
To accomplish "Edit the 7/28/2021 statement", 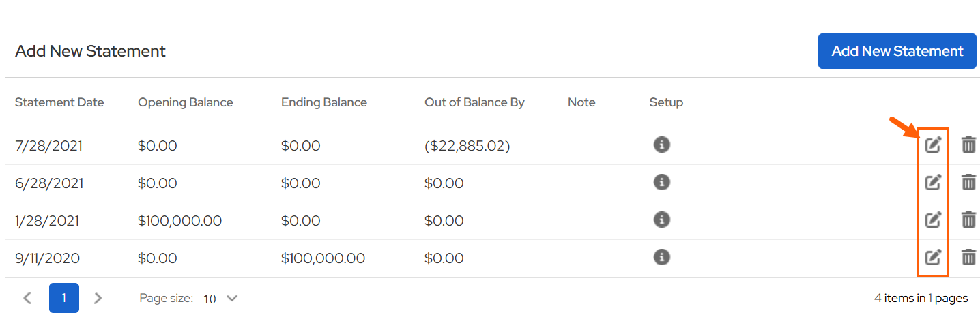I will [933, 145].
